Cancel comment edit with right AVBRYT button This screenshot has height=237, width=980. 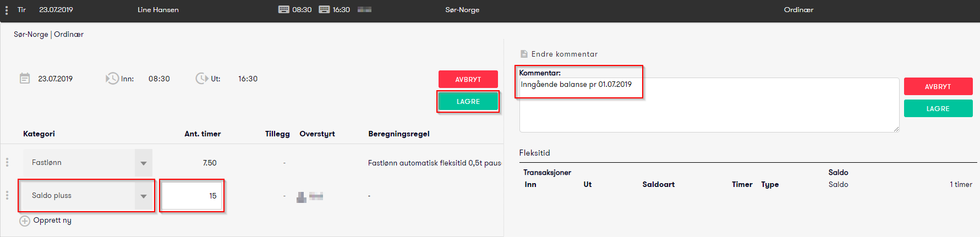pyautogui.click(x=938, y=86)
